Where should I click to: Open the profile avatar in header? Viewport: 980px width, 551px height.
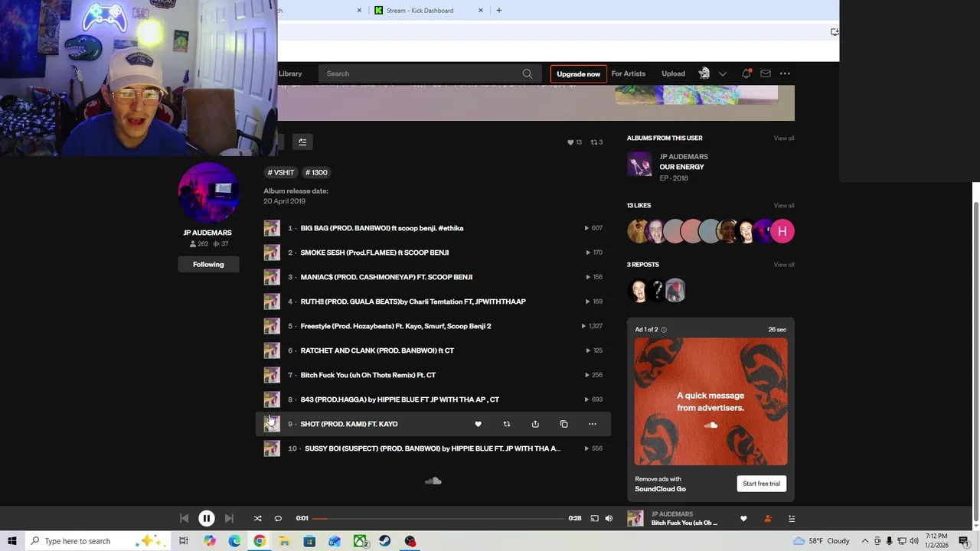click(x=704, y=73)
